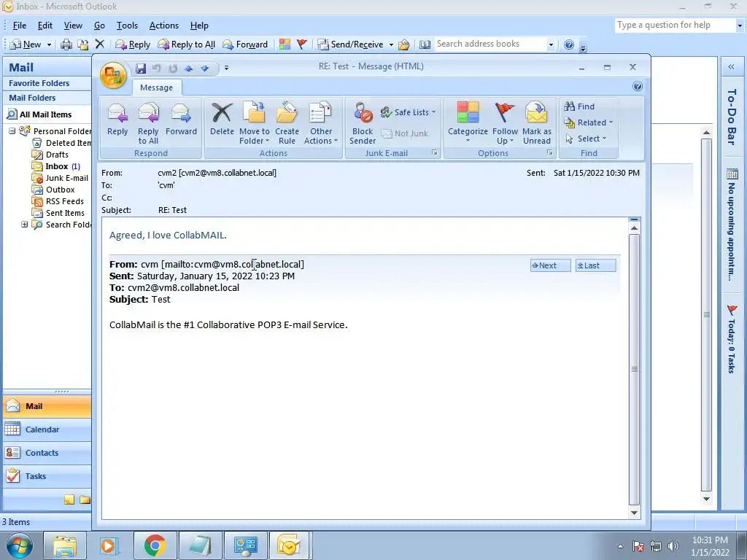This screenshot has width=747, height=560.
Task: Click the Follow Up flag in main toolbar
Action: (301, 44)
